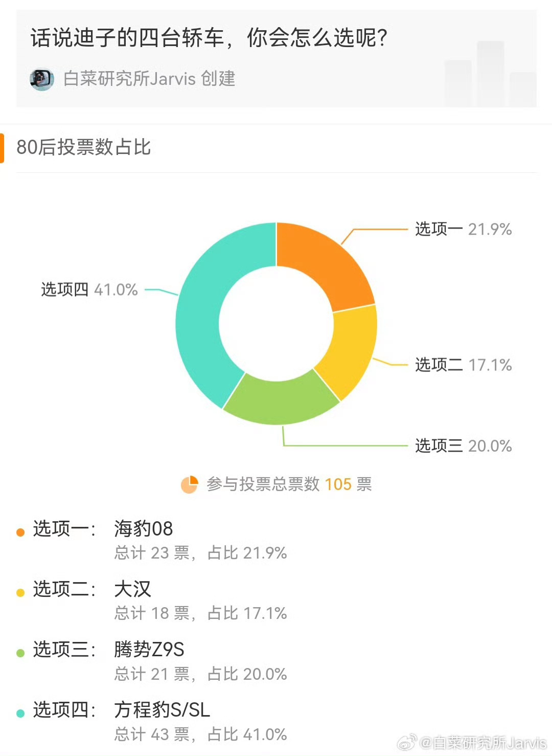The image size is (552, 756).
Task: Click the yellow bullet dot for 选项二
Action: point(20,593)
